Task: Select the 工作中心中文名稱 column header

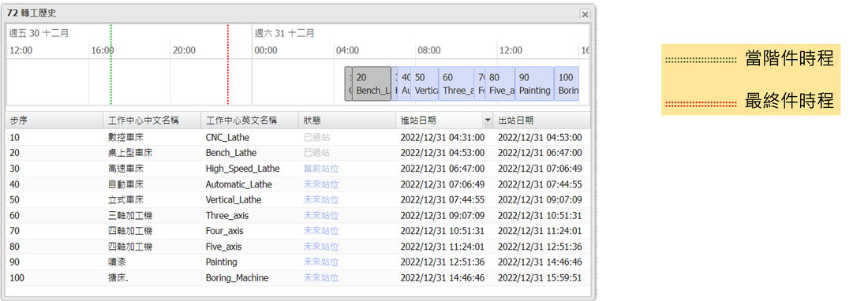Action: [152, 121]
